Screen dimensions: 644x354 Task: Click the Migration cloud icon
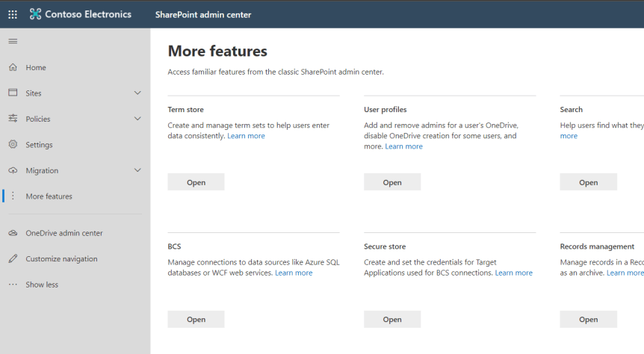(13, 170)
